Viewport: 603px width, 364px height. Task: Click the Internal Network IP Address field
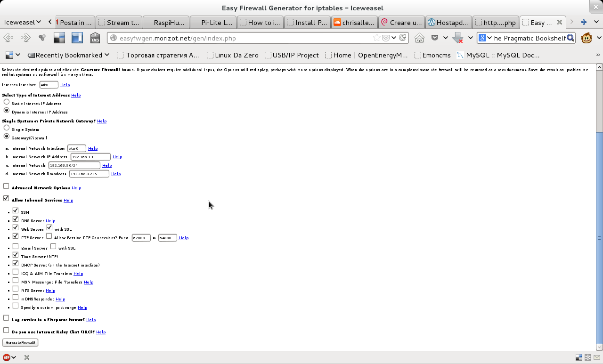pyautogui.click(x=90, y=157)
